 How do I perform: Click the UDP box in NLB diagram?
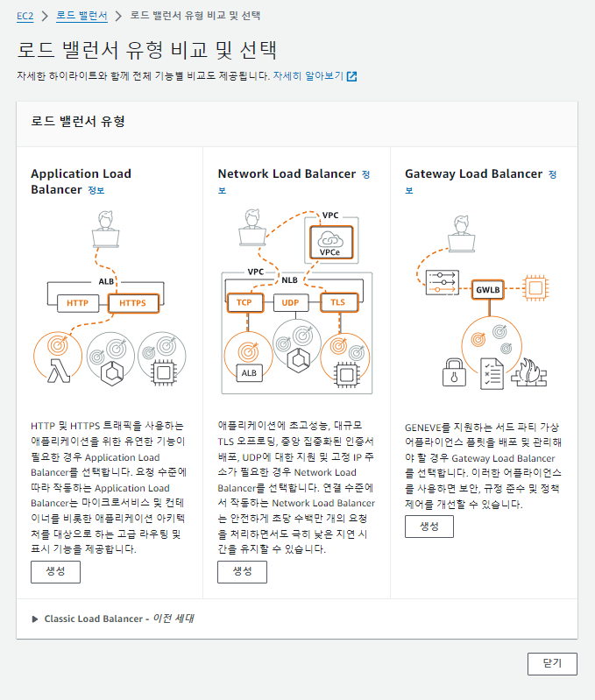click(x=291, y=302)
